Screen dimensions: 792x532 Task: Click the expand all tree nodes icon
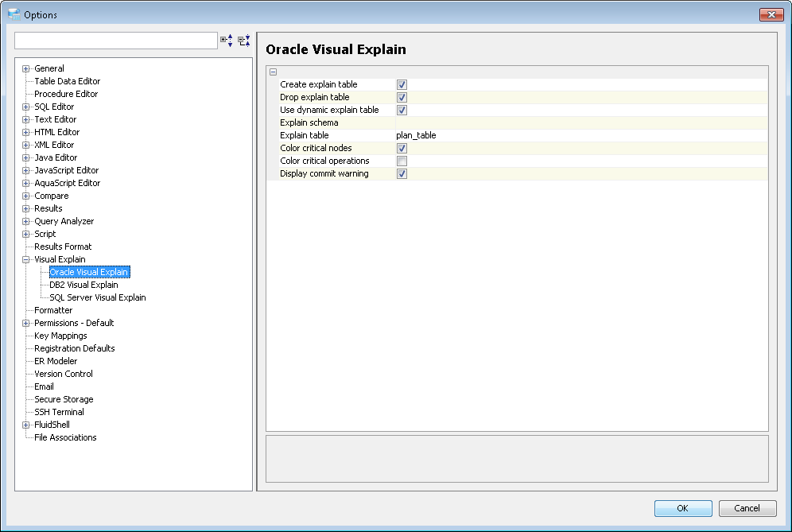(227, 41)
